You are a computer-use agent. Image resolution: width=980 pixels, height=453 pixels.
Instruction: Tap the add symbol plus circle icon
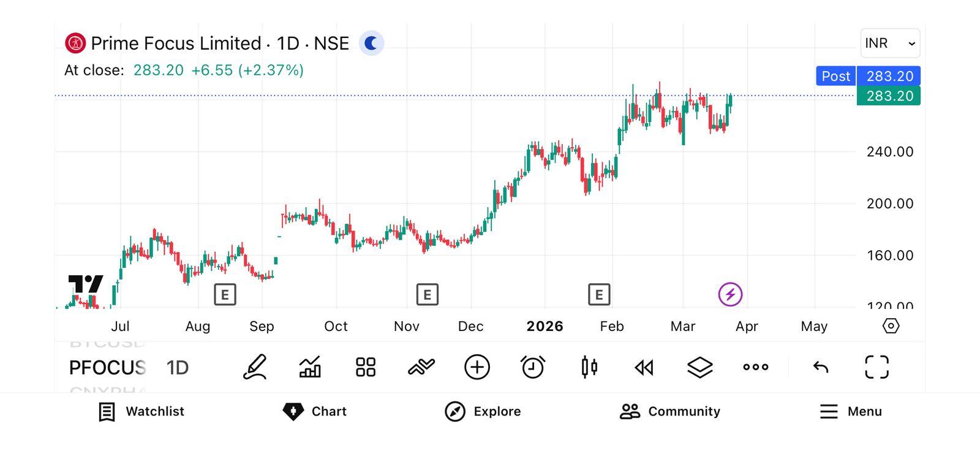point(477,367)
